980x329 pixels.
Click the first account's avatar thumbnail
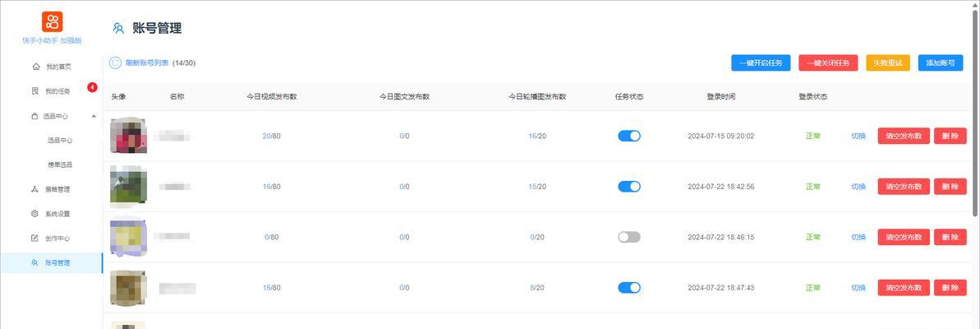tap(129, 135)
